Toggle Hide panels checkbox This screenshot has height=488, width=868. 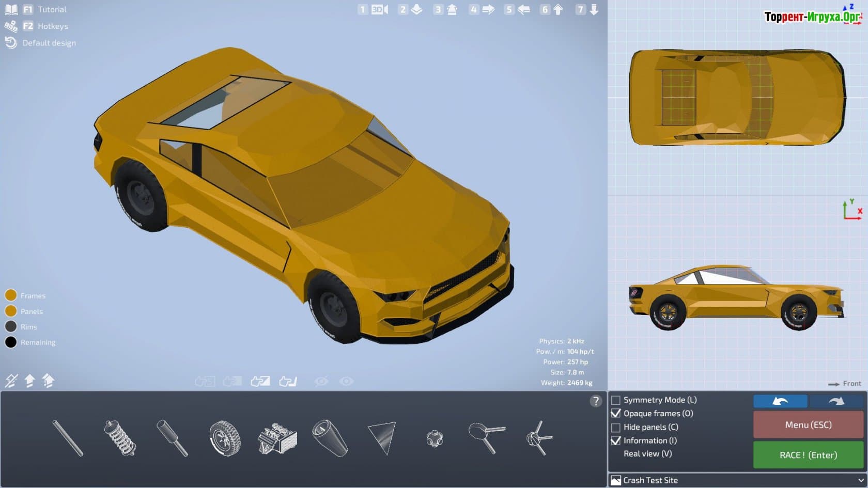(x=616, y=428)
